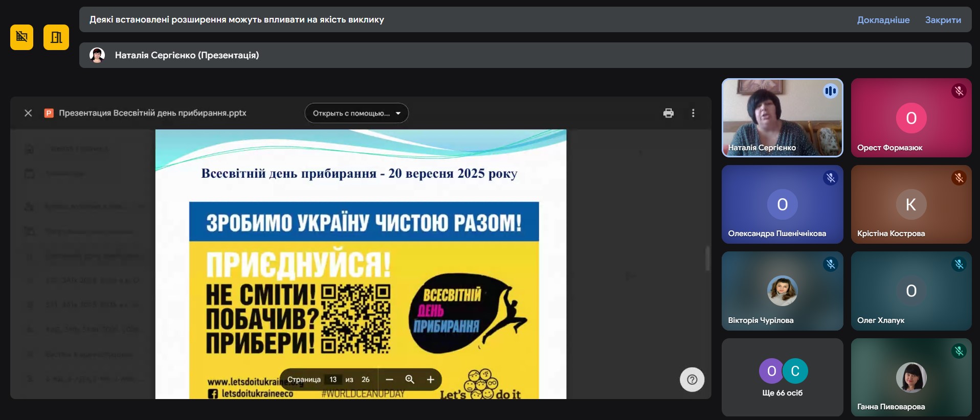
Task: Open the Открыть с помощью dropdown
Action: coord(357,113)
